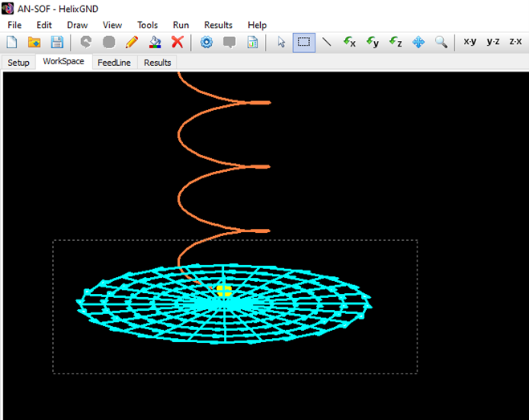This screenshot has width=529, height=420.
Task: Click the rotate around y icon
Action: pos(372,43)
